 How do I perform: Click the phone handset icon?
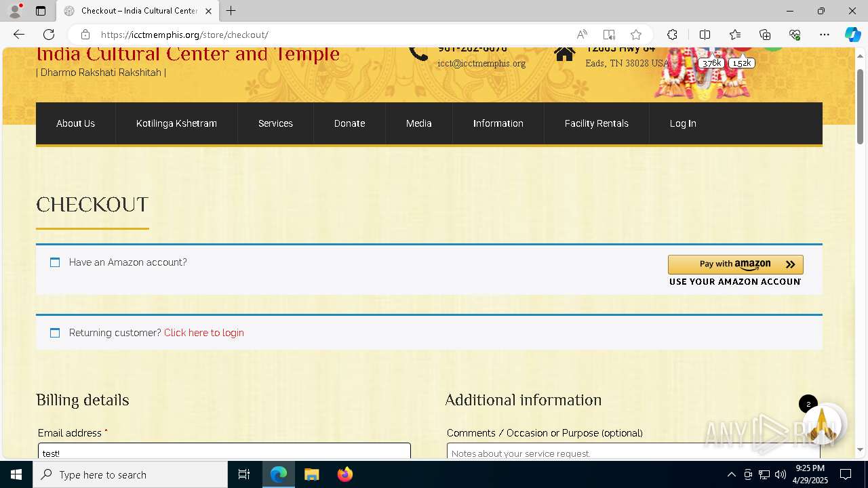click(x=418, y=53)
